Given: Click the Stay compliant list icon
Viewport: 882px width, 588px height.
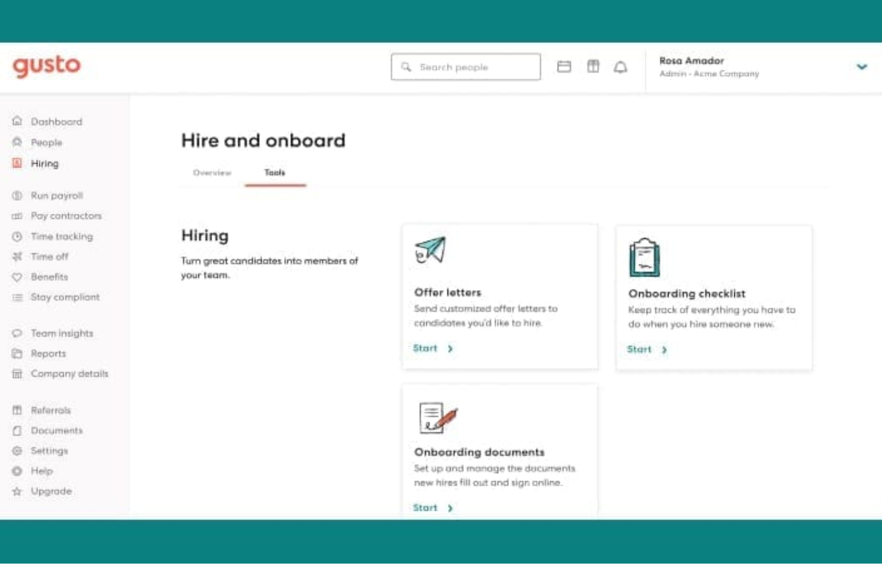Looking at the screenshot, I should point(17,297).
